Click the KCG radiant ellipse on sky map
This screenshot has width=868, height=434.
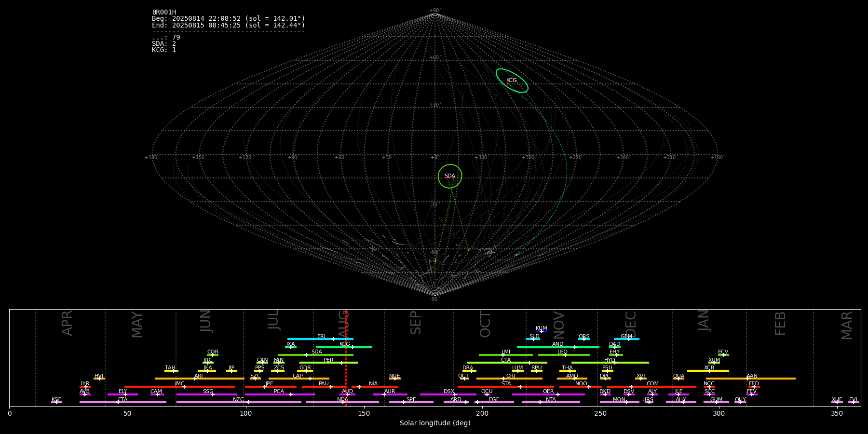pyautogui.click(x=512, y=81)
